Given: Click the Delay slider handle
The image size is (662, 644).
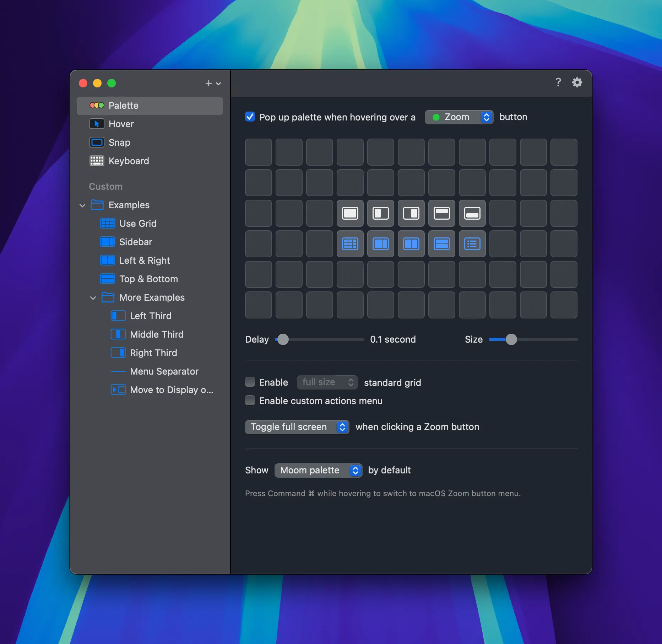Looking at the screenshot, I should click(283, 339).
